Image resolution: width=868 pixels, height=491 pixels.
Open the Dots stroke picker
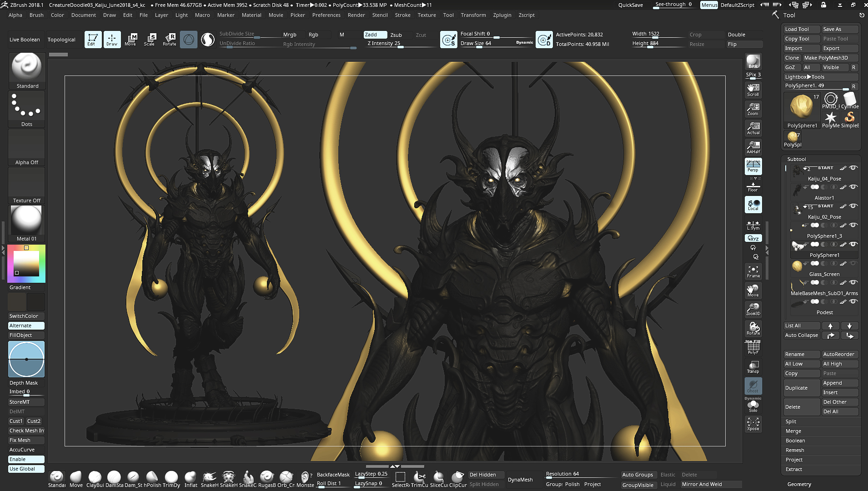tap(26, 109)
